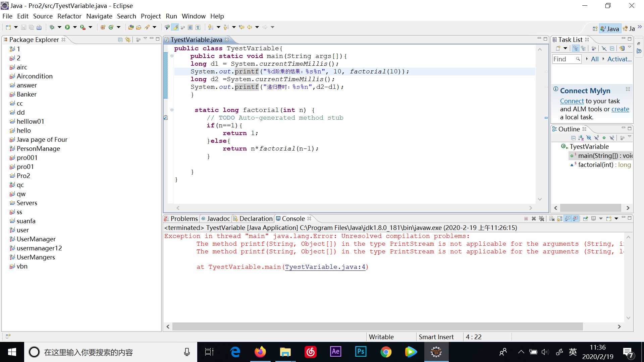
Task: Open the Run button dropdown arrow
Action: (x=74, y=27)
